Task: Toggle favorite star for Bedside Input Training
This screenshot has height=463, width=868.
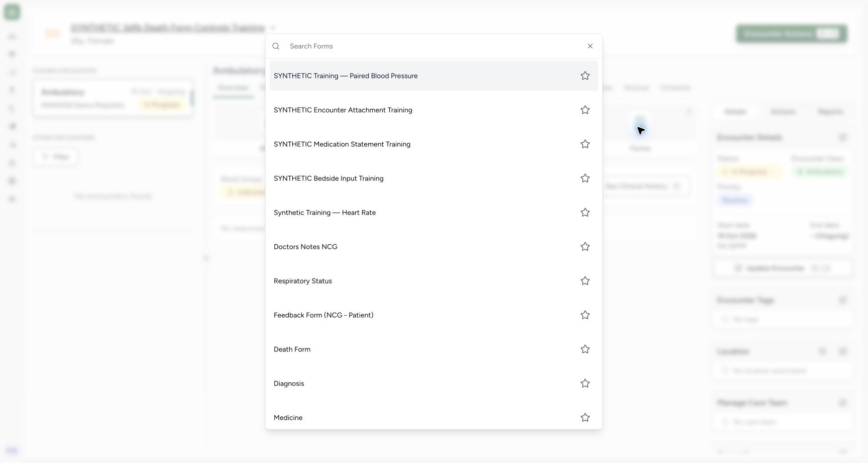Action: point(585,178)
